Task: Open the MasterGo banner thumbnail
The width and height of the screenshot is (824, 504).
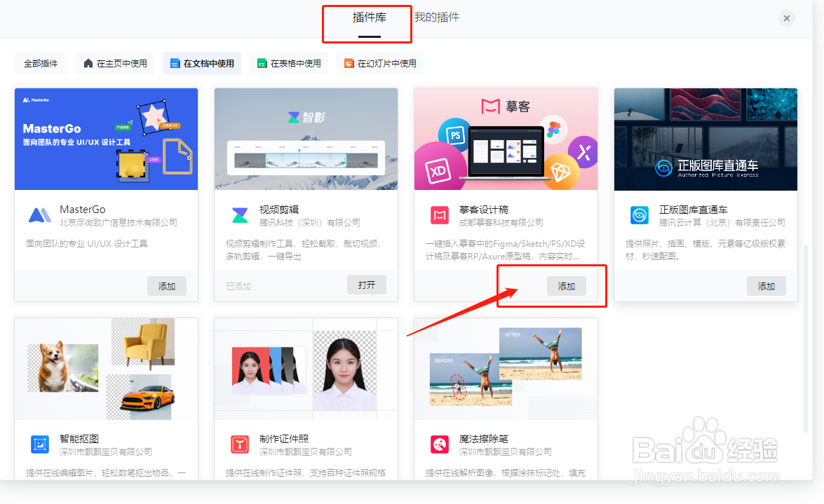Action: coord(106,139)
